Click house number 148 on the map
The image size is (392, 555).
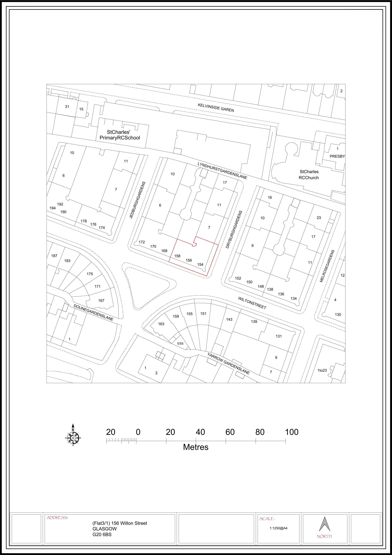click(261, 286)
